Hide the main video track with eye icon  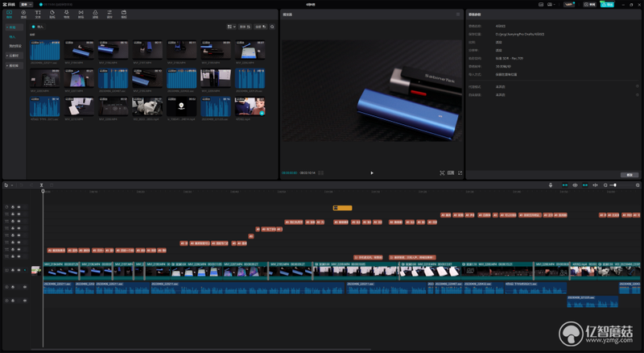pos(19,270)
